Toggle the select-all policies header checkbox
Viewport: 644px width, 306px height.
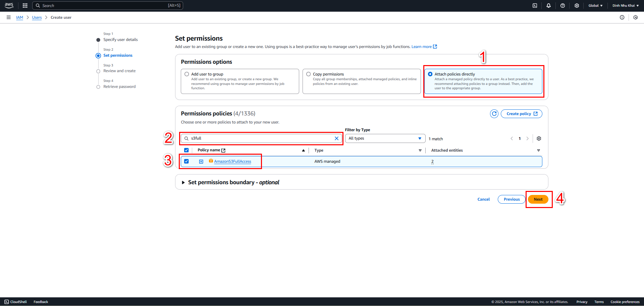186,150
